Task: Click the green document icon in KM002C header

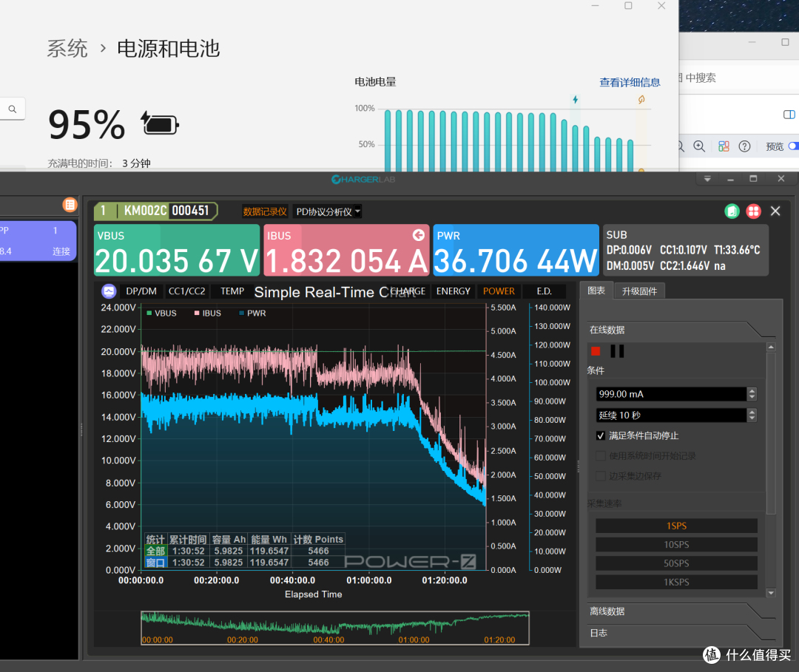Action: point(732,211)
